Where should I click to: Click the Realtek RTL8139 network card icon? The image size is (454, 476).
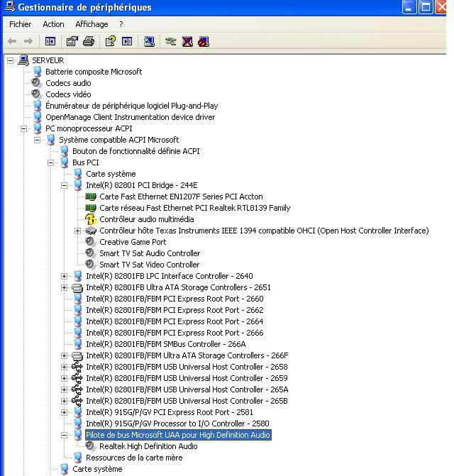pyautogui.click(x=90, y=208)
